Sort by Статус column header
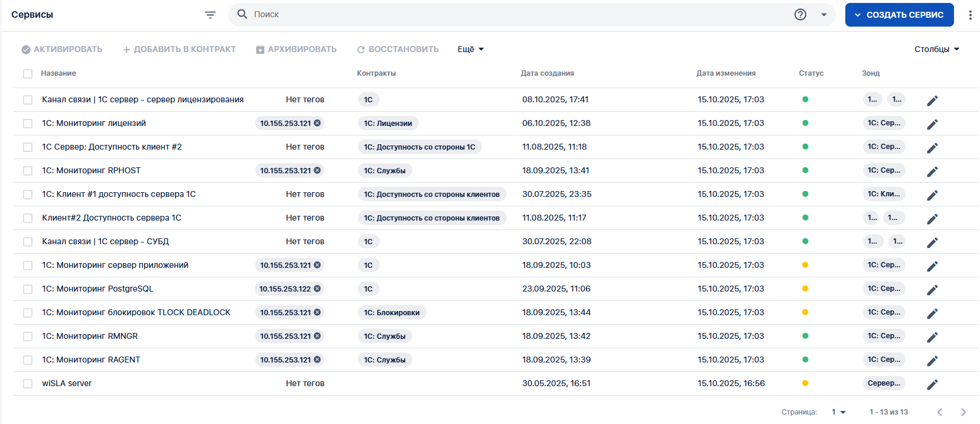The width and height of the screenshot is (980, 424). (810, 73)
